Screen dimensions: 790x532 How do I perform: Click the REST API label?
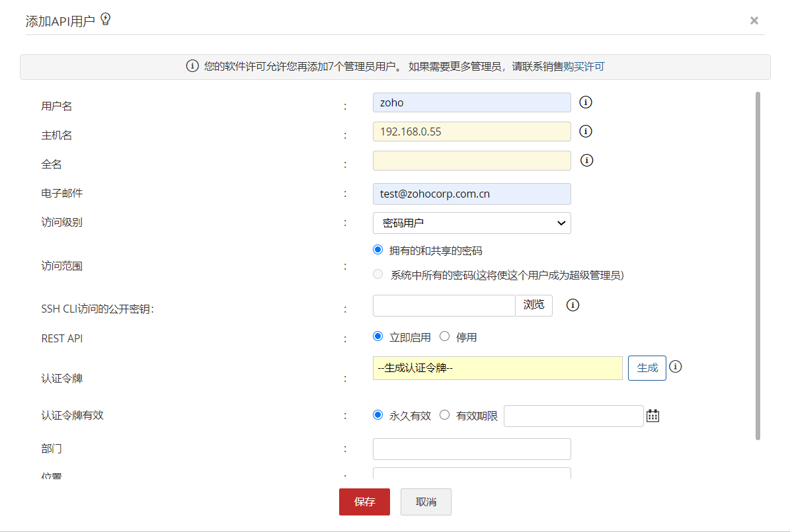62,338
